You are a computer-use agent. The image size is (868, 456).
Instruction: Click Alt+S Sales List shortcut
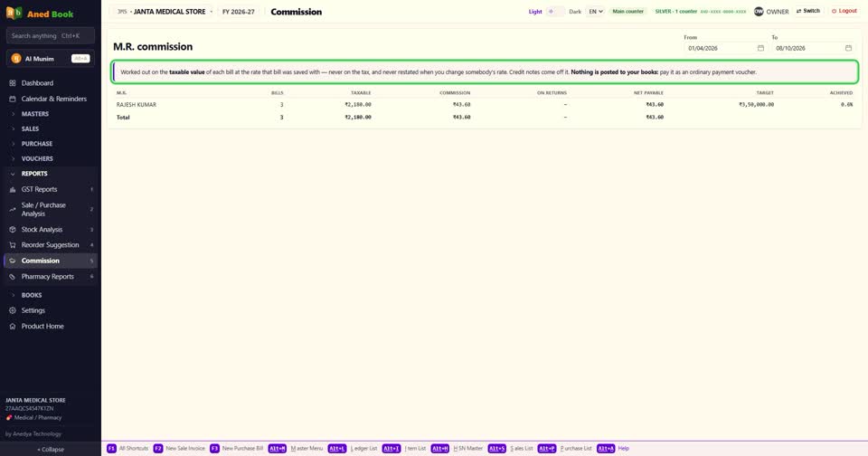tap(510, 448)
